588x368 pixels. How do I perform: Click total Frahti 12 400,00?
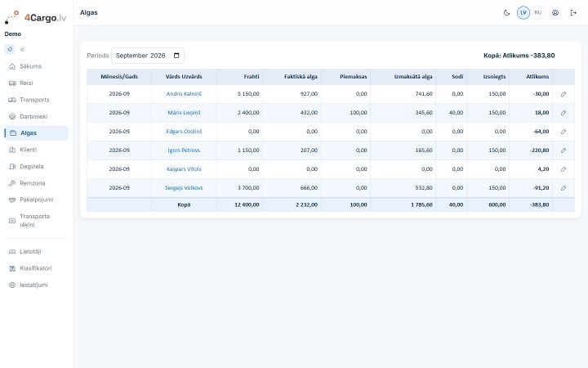pos(247,204)
